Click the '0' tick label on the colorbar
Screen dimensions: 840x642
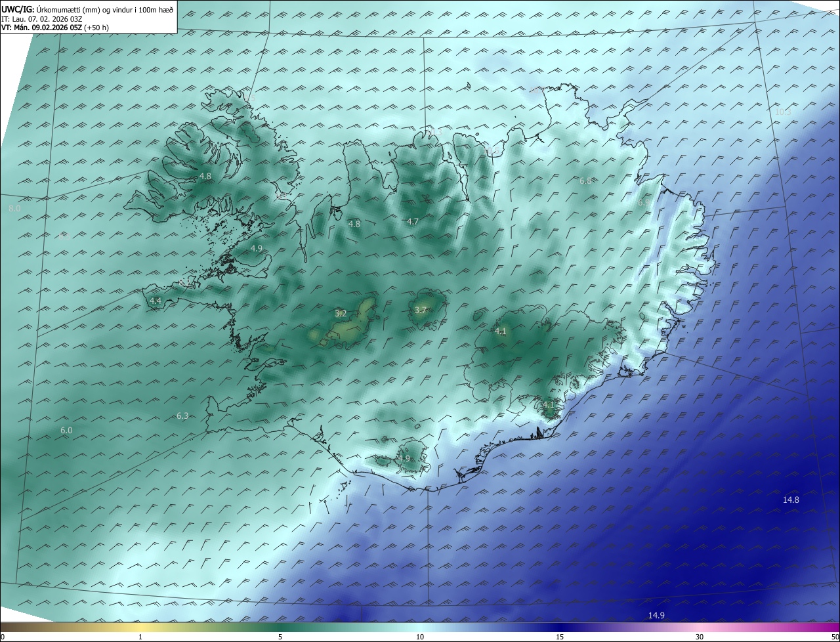pos(3,637)
